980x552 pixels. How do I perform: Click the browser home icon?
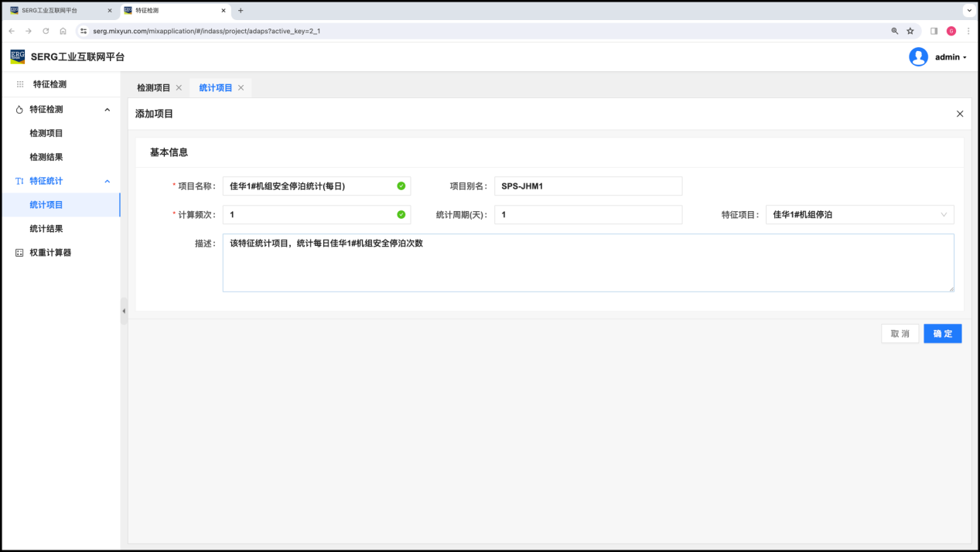63,31
